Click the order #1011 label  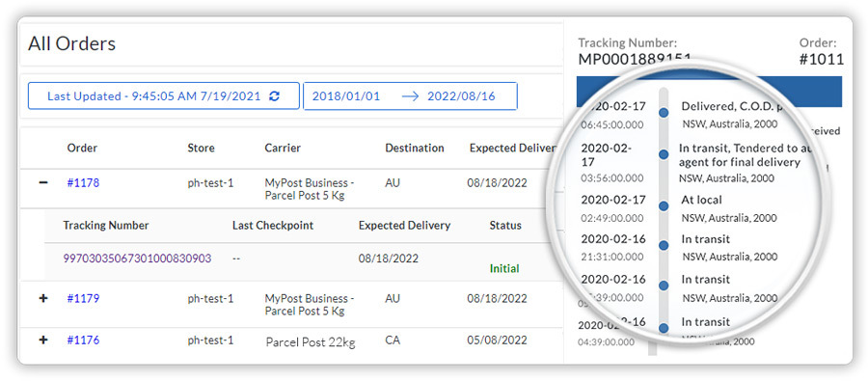tap(822, 59)
